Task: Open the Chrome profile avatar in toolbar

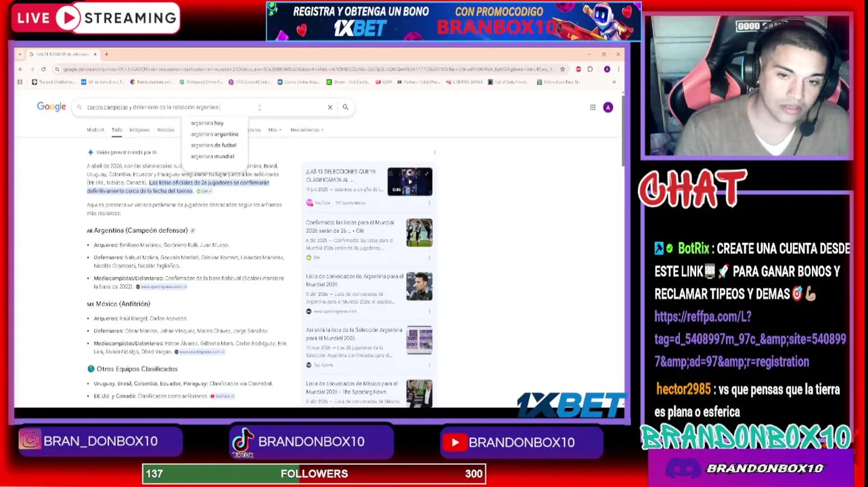Action: click(607, 69)
